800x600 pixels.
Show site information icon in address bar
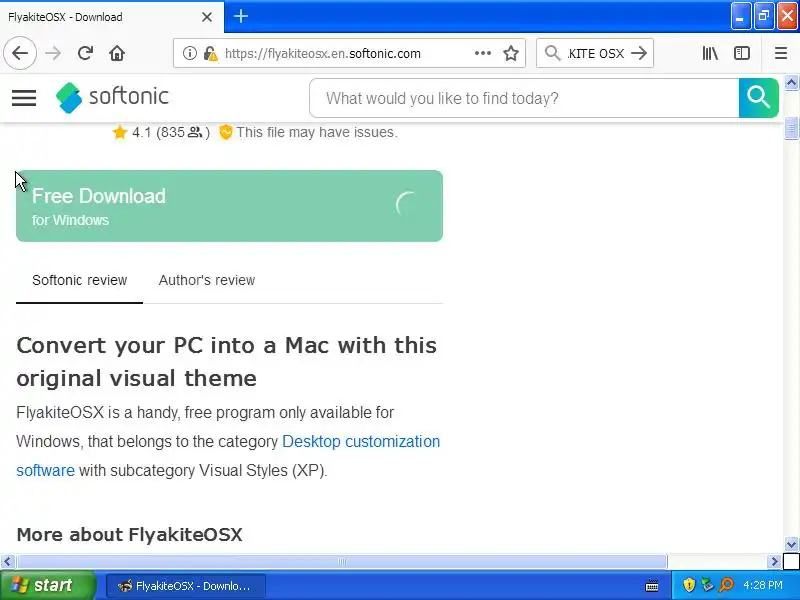coord(189,53)
